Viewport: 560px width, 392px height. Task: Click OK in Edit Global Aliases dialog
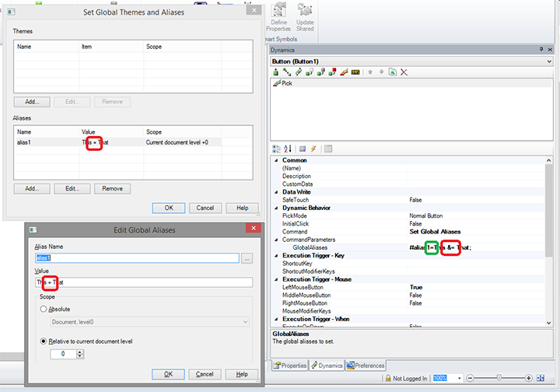coord(168,374)
